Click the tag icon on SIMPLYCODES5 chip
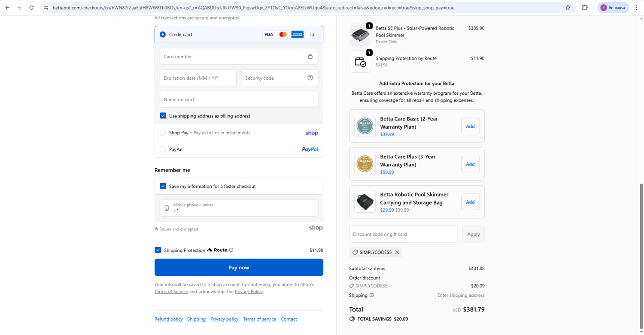 pos(355,252)
